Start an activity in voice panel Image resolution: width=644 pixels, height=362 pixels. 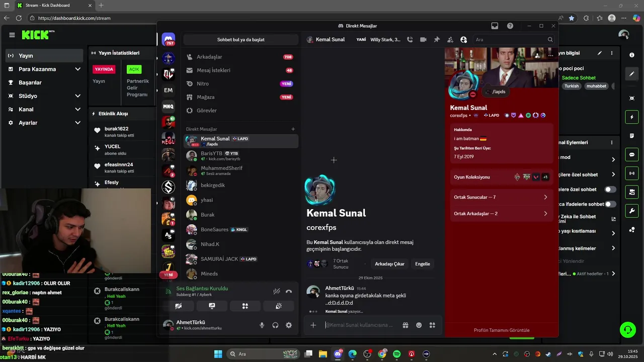click(x=245, y=306)
